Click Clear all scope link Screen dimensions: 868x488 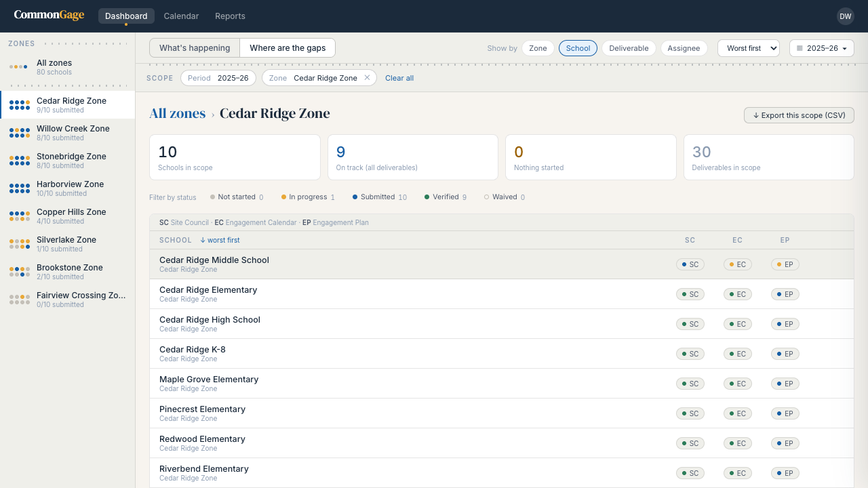[399, 78]
